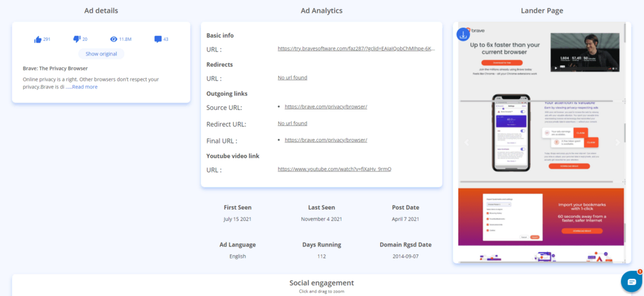644x296 pixels.
Task: Click the 'Youtube video link' label
Action: pyautogui.click(x=233, y=156)
